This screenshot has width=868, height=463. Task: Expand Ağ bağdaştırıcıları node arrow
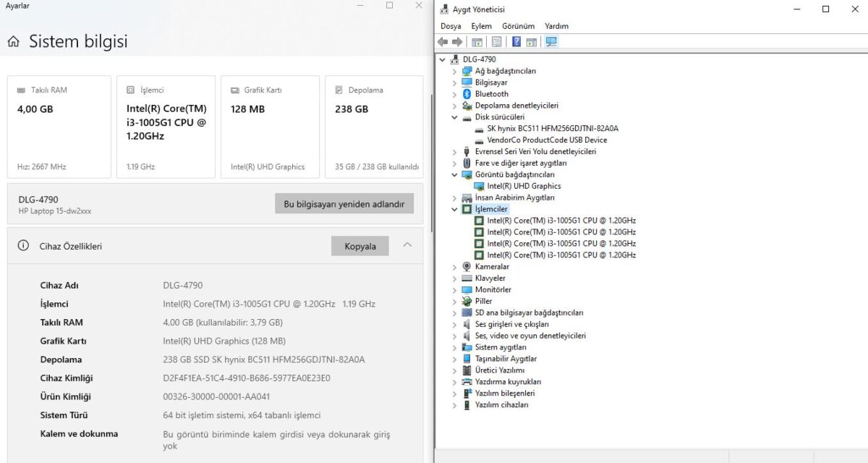tap(454, 71)
